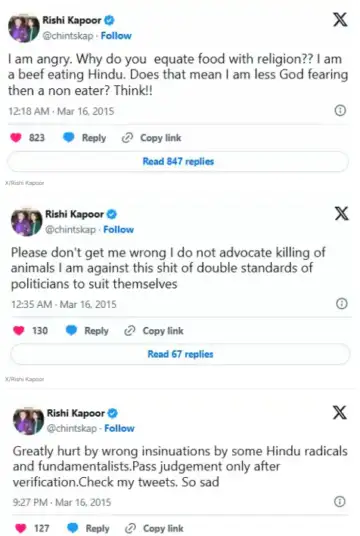Follow @chintskap from the first tweet
Screen dimensions: 360x536
116,36
